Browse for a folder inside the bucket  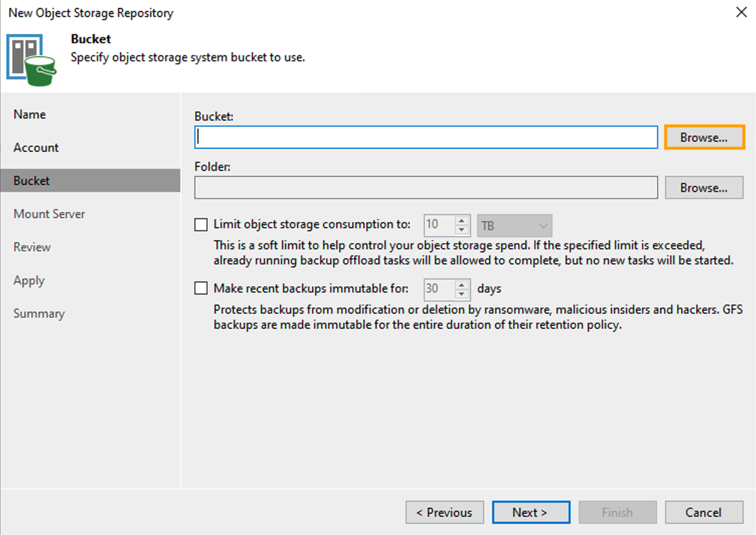point(704,187)
